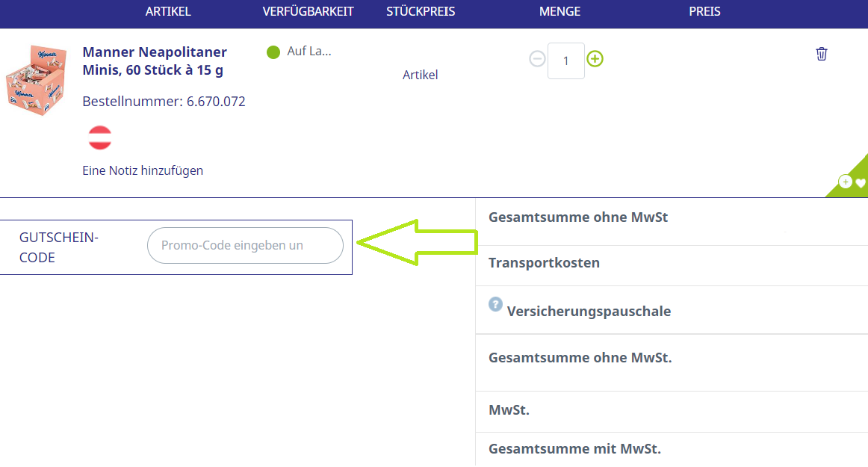The height and width of the screenshot is (467, 868).
Task: Increase quantity with the green plus icon
Action: click(x=595, y=59)
